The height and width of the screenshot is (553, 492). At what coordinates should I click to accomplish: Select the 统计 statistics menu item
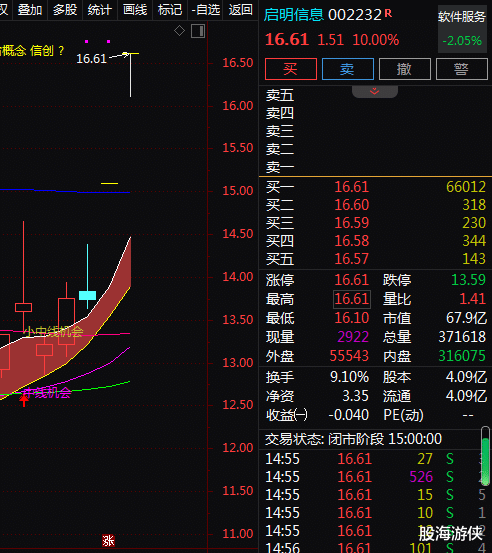tap(100, 10)
